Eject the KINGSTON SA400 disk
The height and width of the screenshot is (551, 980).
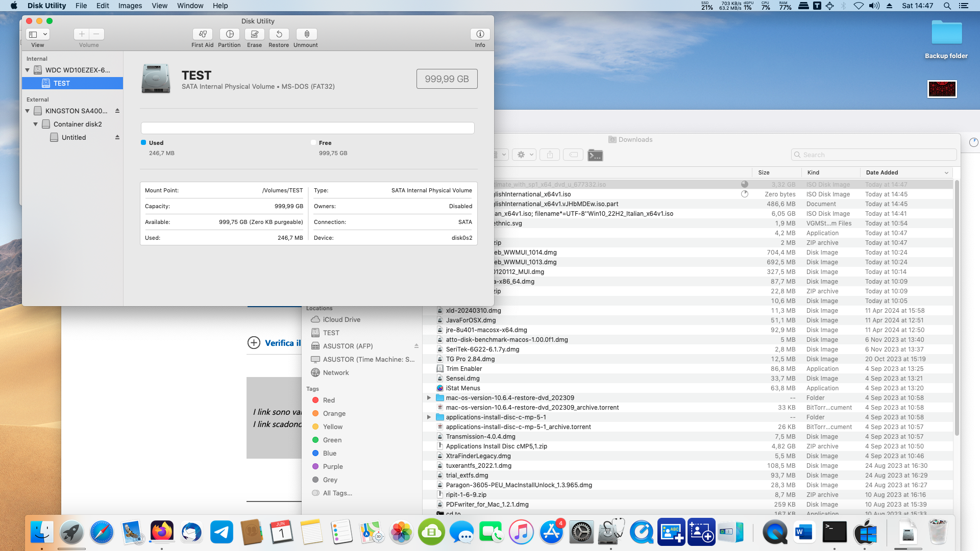pos(117,111)
